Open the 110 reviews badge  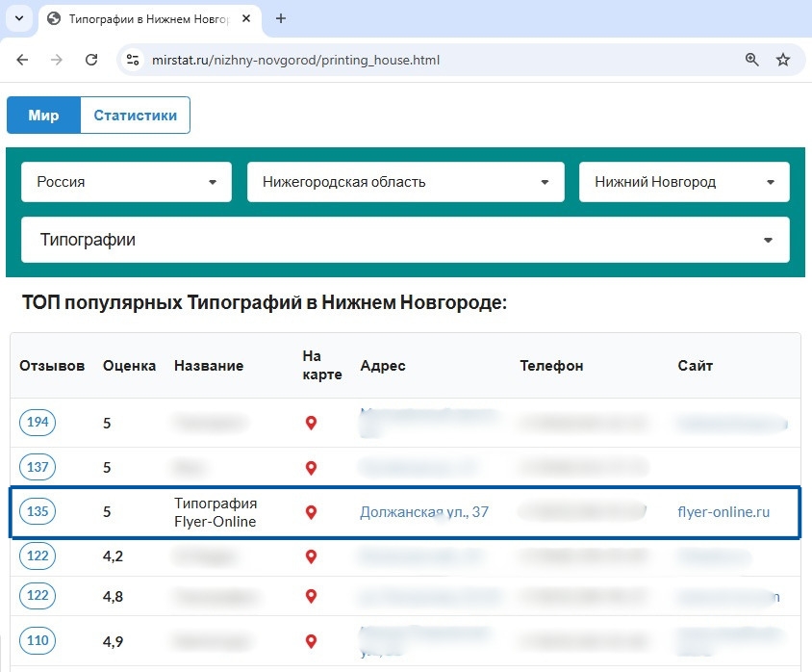pyautogui.click(x=38, y=641)
